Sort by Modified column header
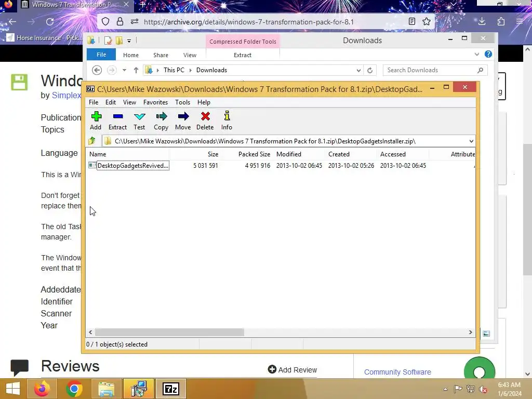Viewport: 532px width, 399px height. point(289,154)
